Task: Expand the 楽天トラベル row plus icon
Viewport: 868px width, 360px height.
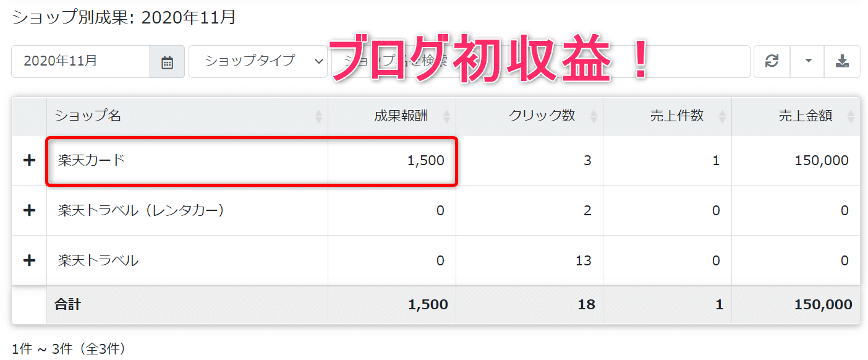Action: coord(29,260)
